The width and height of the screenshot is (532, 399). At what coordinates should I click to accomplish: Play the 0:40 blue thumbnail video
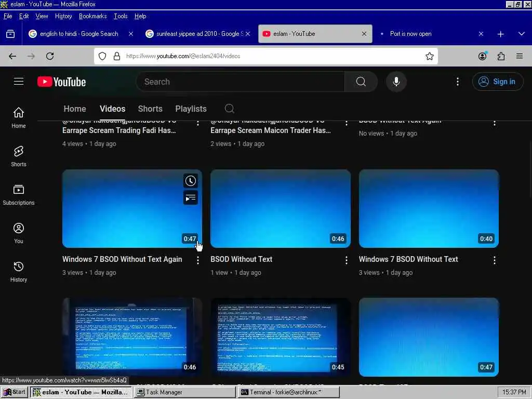(429, 208)
